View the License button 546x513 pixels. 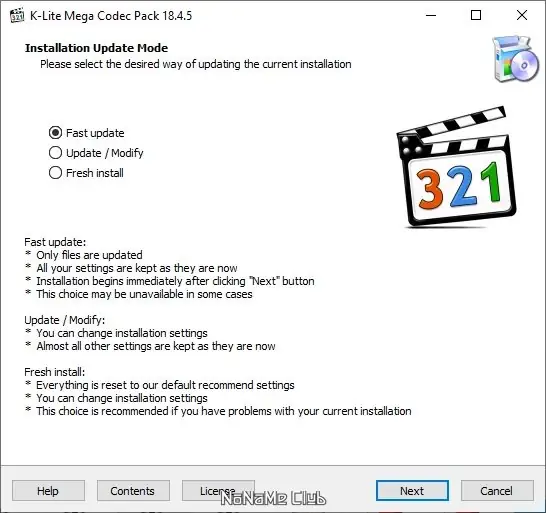[x=218, y=491]
